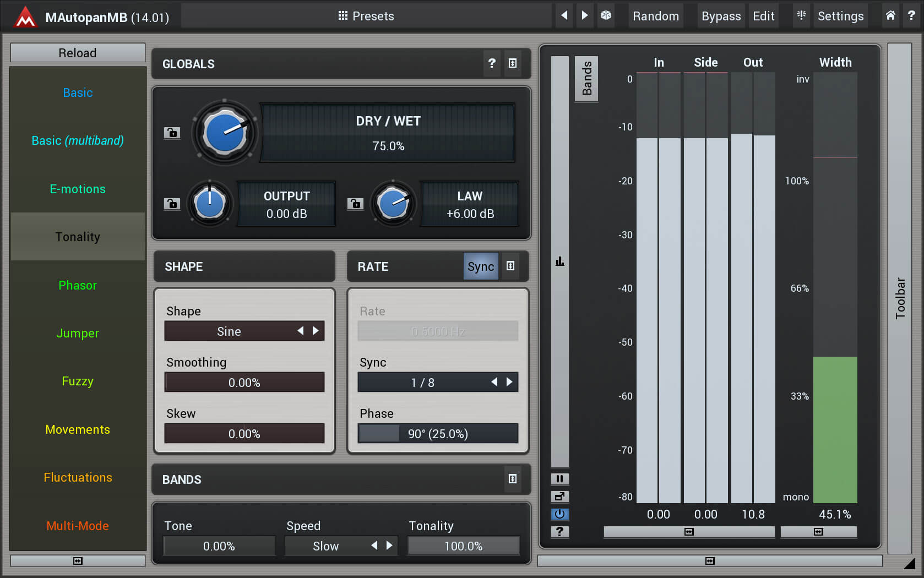Select next Speed with right arrow
The image size is (924, 578).
pyautogui.click(x=389, y=546)
